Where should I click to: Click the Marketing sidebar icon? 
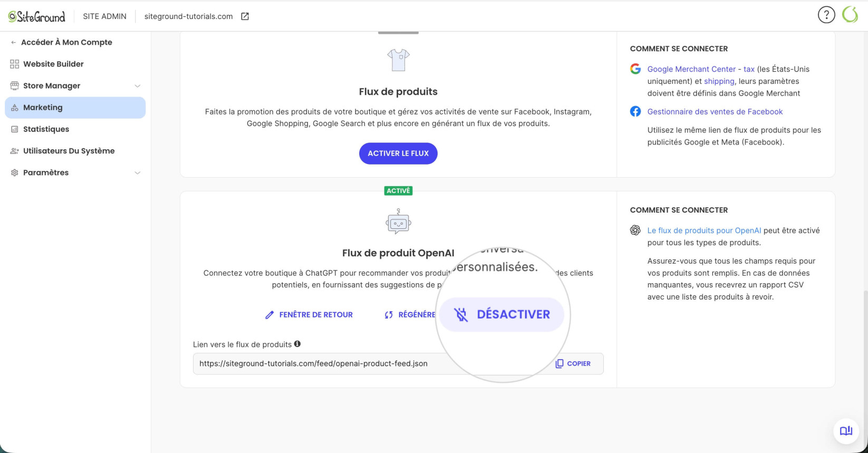14,108
